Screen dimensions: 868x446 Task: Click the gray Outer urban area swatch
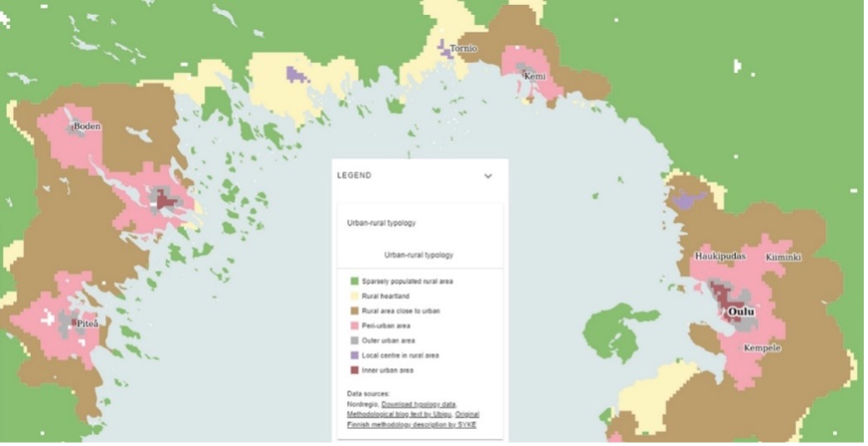tap(355, 341)
